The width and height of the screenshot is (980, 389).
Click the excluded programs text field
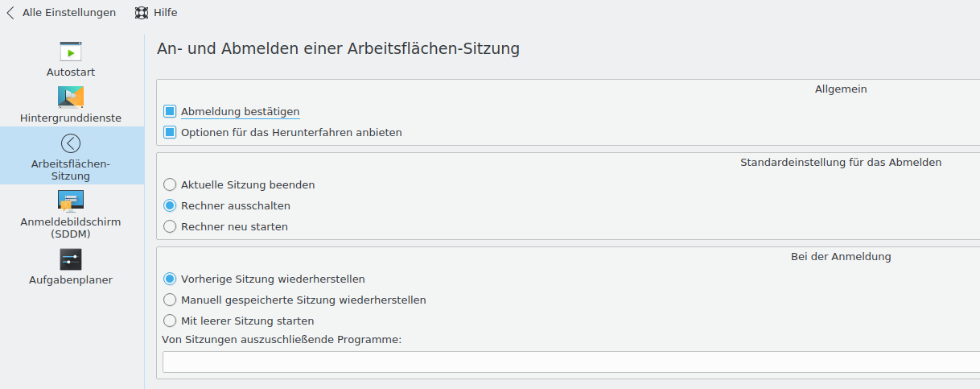[571, 362]
